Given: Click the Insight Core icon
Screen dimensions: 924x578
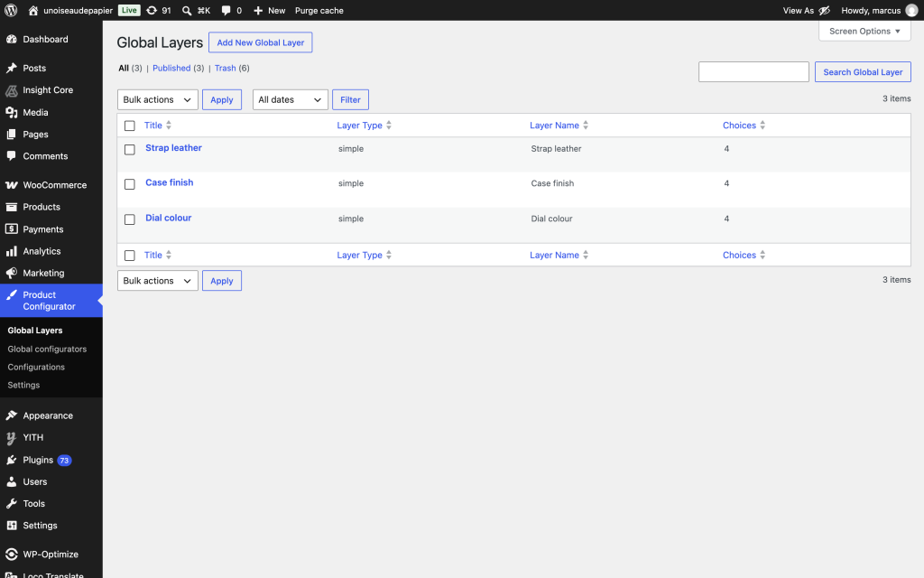Looking at the screenshot, I should (11, 90).
